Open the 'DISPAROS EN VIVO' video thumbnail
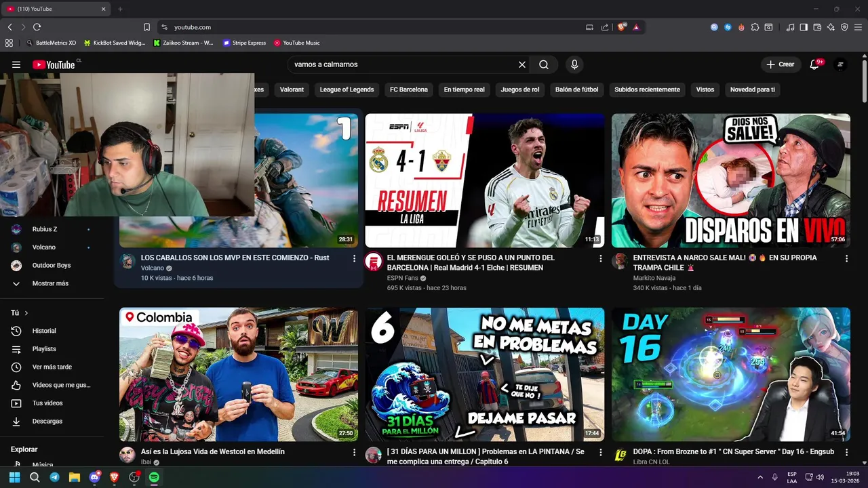Screen dimensions: 868x488 731,180
